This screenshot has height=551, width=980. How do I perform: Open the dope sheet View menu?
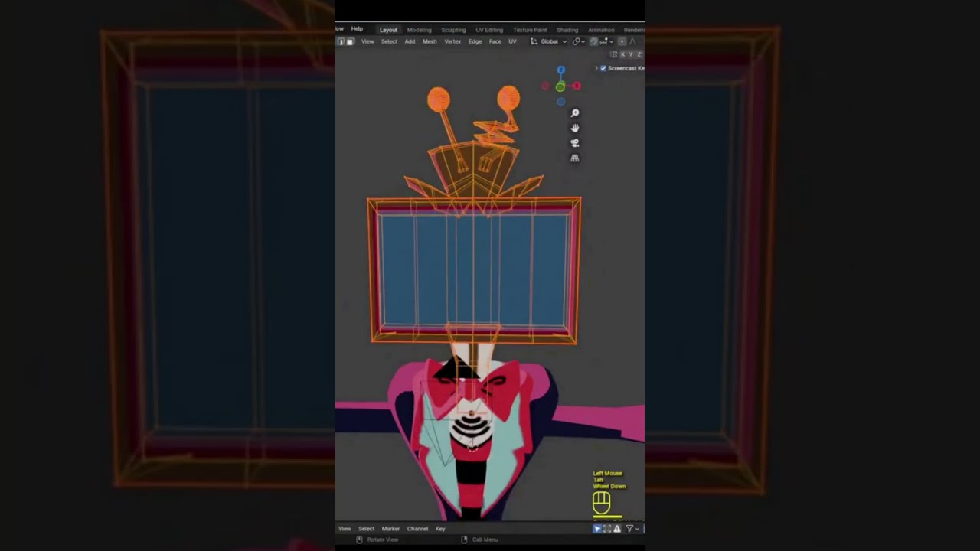tap(345, 529)
